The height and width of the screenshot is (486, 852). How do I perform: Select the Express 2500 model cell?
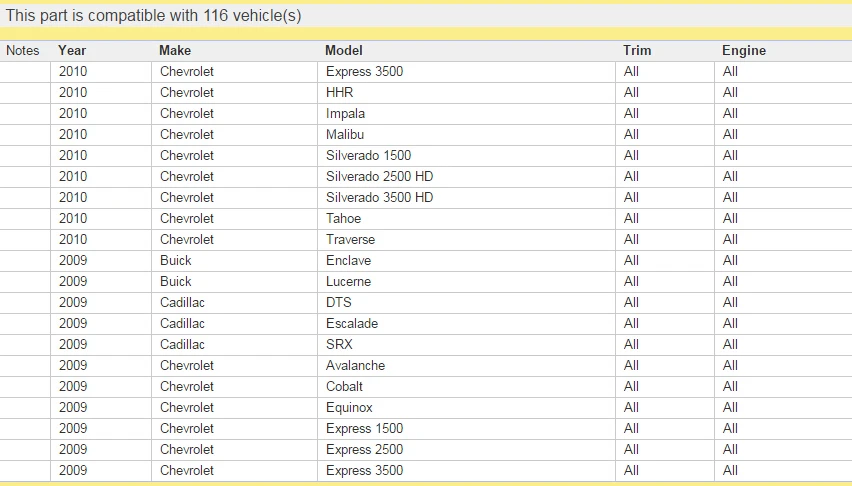coord(466,450)
